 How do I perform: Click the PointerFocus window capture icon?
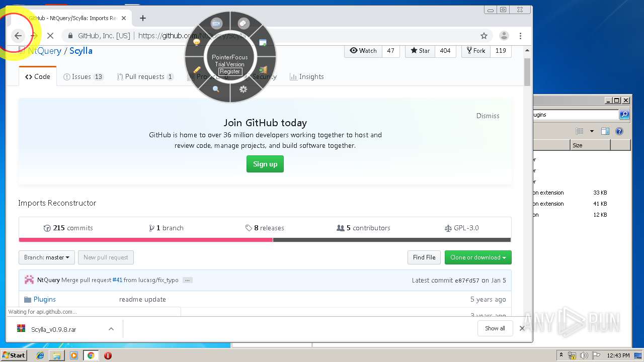pyautogui.click(x=263, y=43)
